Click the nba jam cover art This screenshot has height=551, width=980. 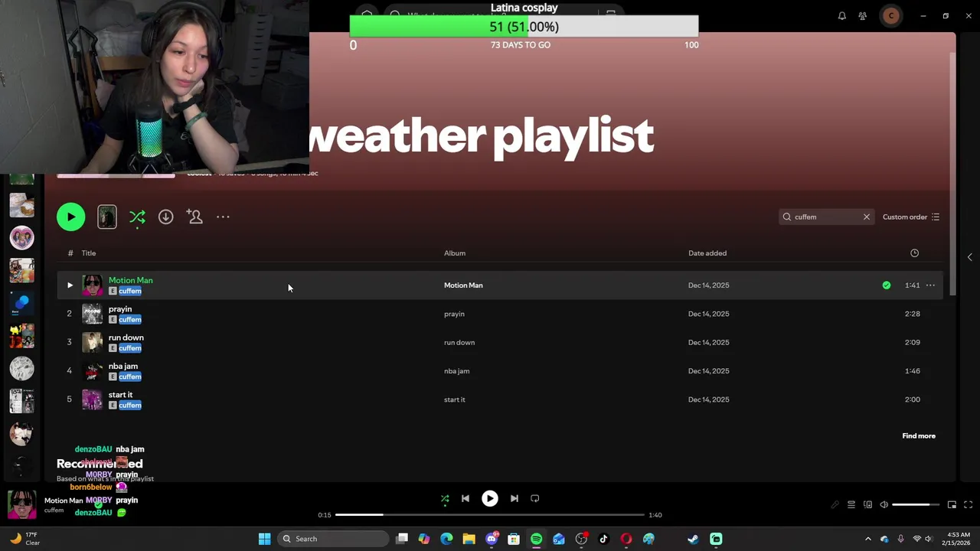coord(92,371)
